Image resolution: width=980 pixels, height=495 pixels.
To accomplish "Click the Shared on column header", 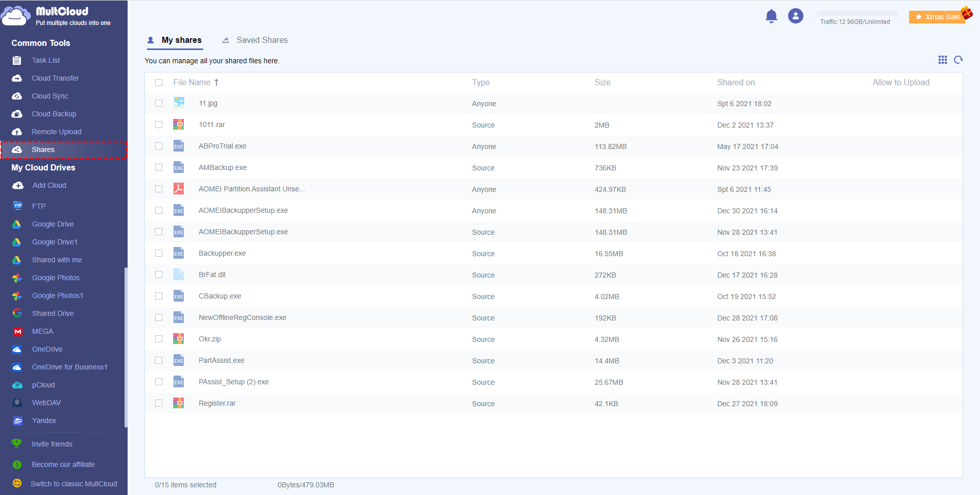I will pos(736,82).
